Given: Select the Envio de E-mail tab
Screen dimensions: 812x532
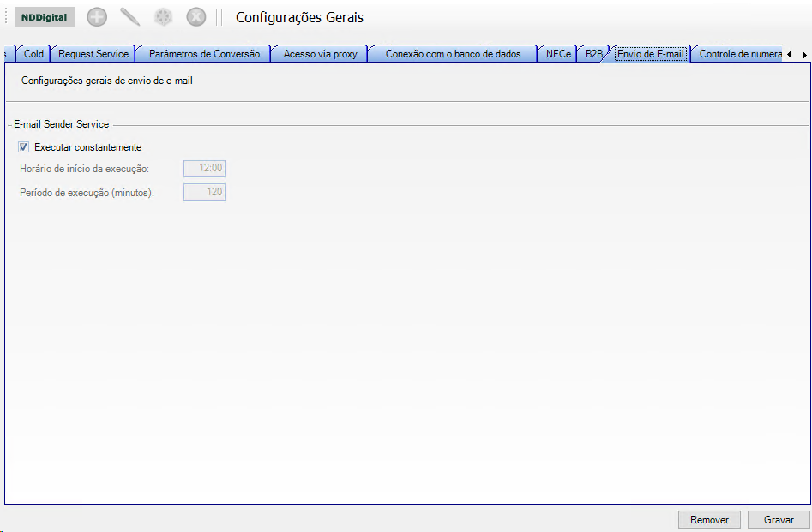Looking at the screenshot, I should 650,54.
